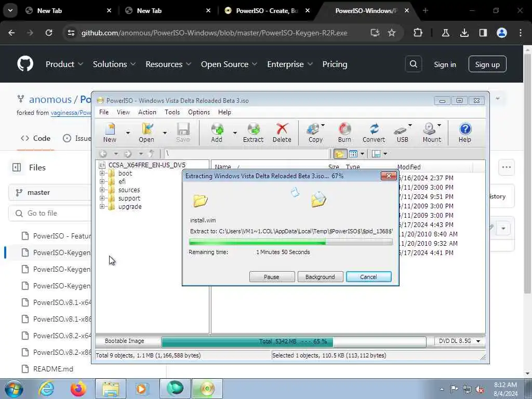Open Chrome downloads icon
The image size is (532, 399).
tap(464, 33)
